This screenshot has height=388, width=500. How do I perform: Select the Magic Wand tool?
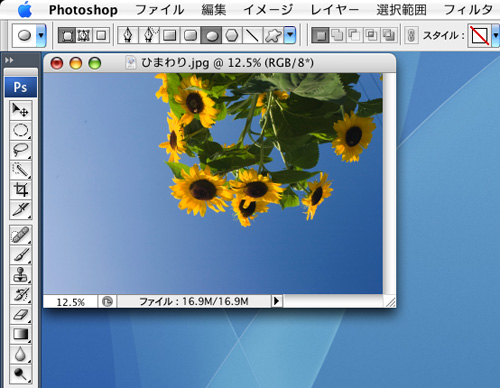pos(21,170)
